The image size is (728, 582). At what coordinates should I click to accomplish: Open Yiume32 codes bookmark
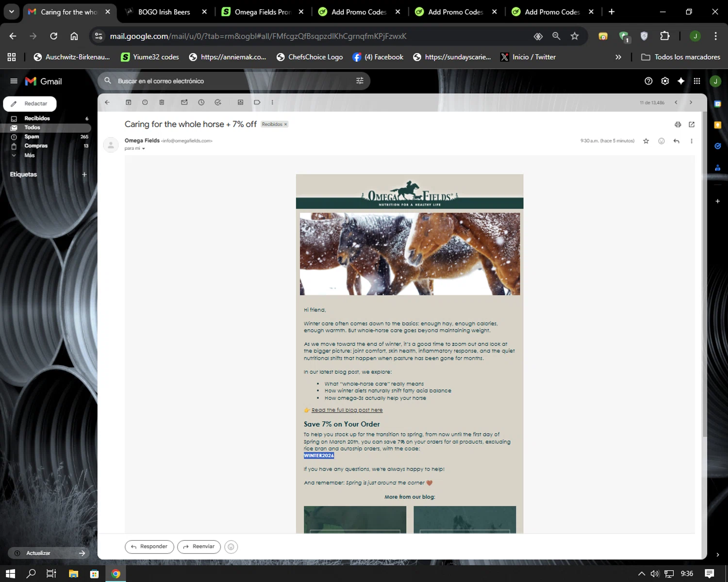pos(150,57)
